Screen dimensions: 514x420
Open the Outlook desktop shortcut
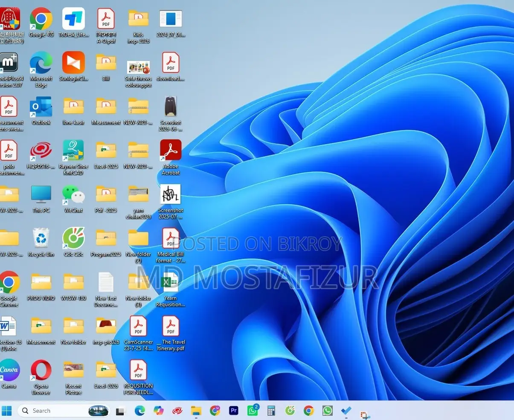click(41, 110)
